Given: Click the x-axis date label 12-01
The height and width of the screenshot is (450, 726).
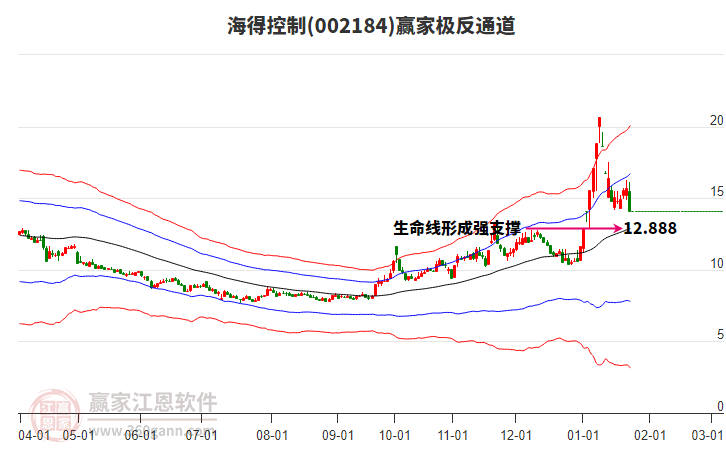Looking at the screenshot, I should (x=516, y=436).
